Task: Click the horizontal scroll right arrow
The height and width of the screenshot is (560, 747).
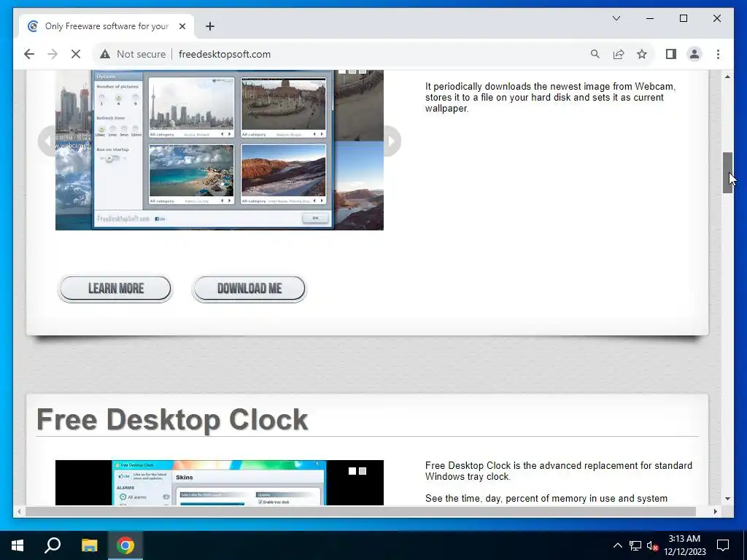Action: point(715,511)
